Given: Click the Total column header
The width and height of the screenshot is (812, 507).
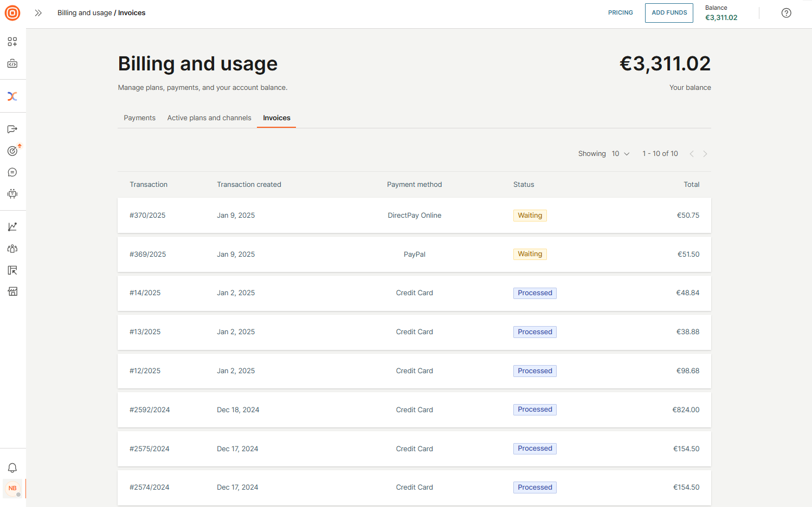Looking at the screenshot, I should point(691,185).
